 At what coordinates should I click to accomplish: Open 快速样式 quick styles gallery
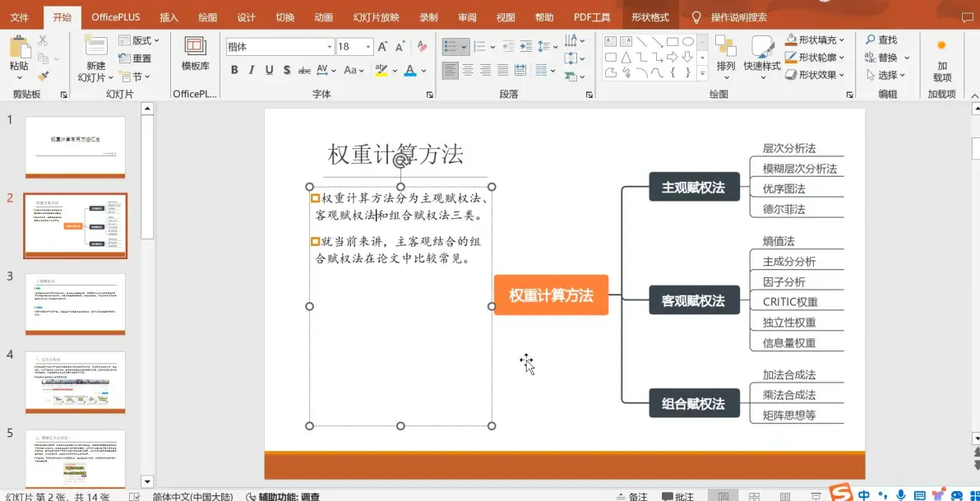point(762,58)
